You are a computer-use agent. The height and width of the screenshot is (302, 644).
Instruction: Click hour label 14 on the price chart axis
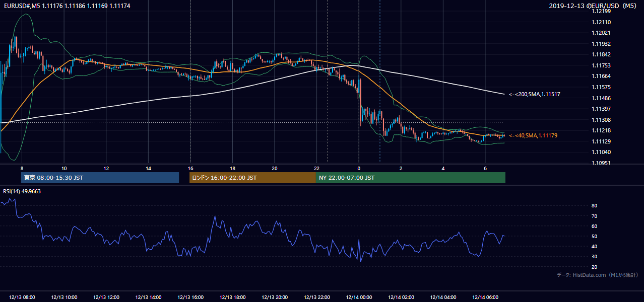[x=148, y=168]
